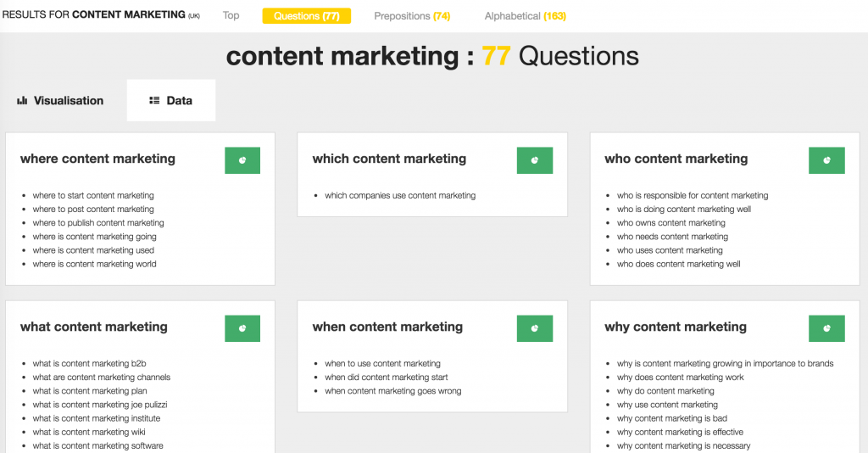Viewport: 868px width, 453px height.
Task: Click green chart icon in 'when content marketing' card
Action: coord(534,328)
